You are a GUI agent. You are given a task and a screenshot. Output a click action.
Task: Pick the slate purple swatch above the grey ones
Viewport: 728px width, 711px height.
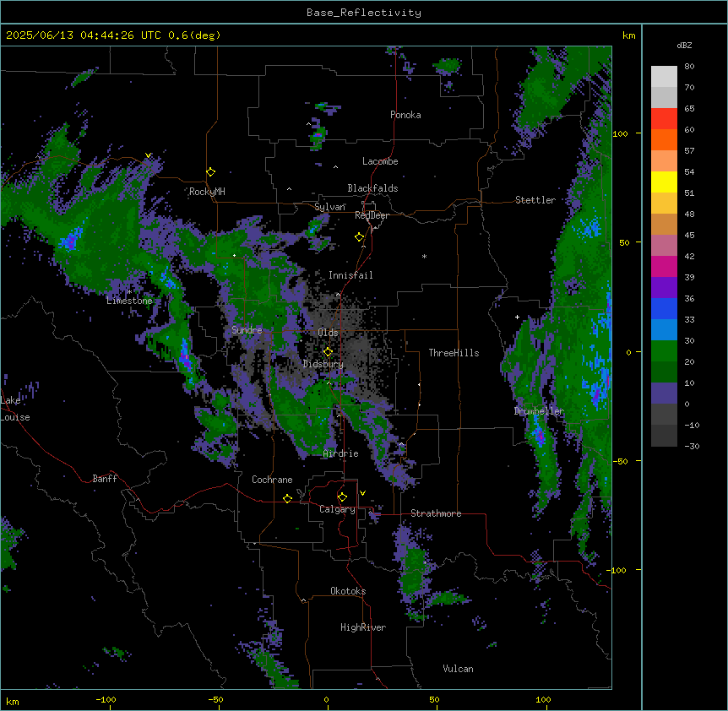pos(664,393)
